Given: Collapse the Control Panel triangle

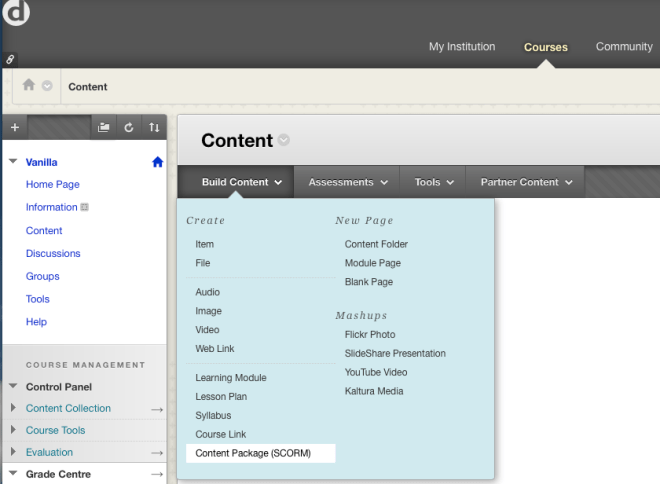Looking at the screenshot, I should pyautogui.click(x=13, y=386).
